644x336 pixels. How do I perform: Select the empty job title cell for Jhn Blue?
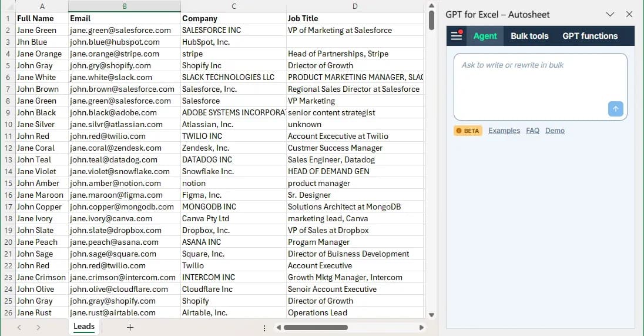coord(355,42)
